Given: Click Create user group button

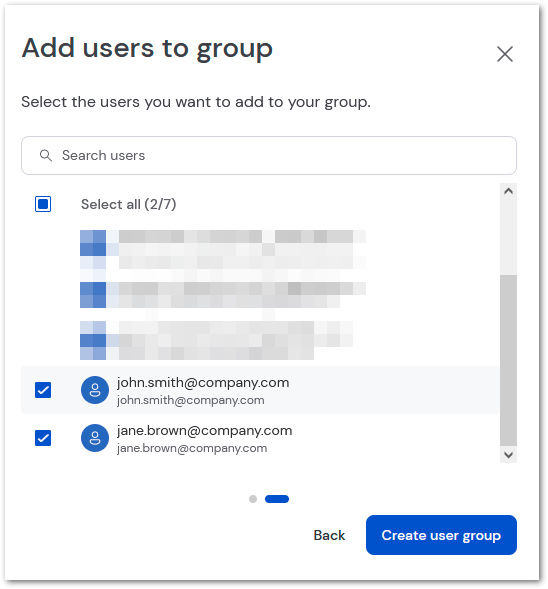Looking at the screenshot, I should tap(441, 535).
